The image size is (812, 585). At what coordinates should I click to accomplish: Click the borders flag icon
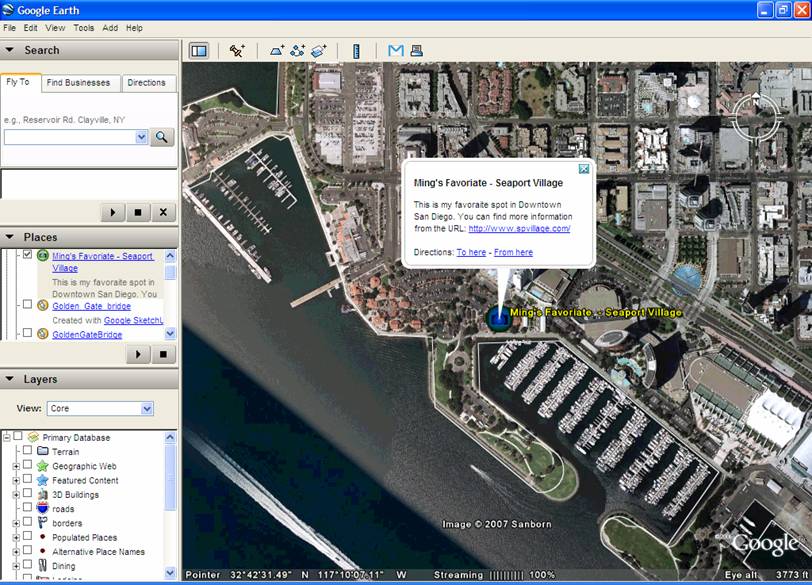tap(42, 522)
